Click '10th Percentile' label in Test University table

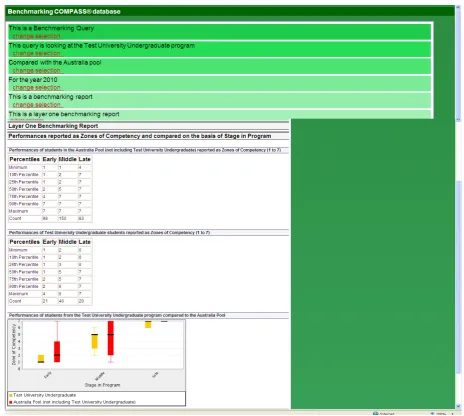coord(24,257)
